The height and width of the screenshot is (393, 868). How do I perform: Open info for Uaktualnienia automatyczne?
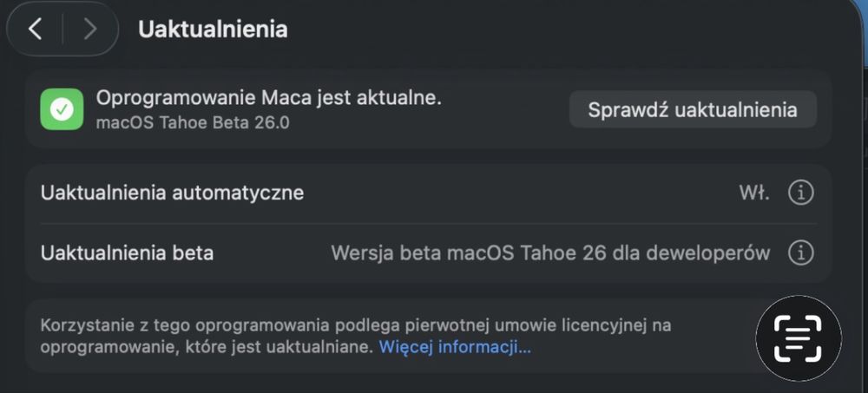[800, 193]
